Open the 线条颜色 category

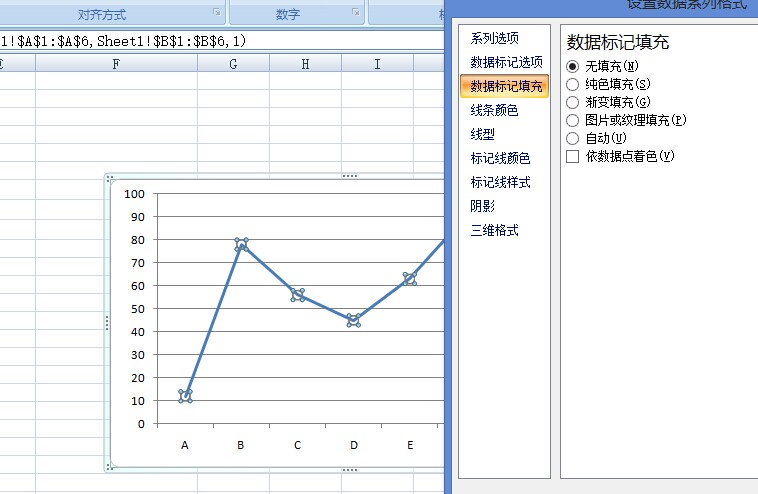[x=494, y=110]
